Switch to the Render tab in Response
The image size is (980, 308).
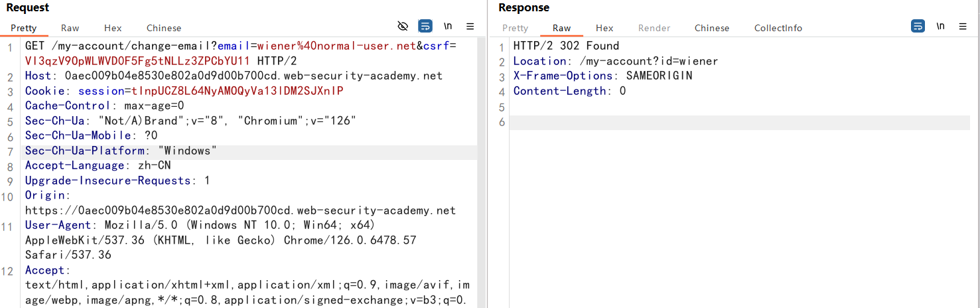coord(654,28)
